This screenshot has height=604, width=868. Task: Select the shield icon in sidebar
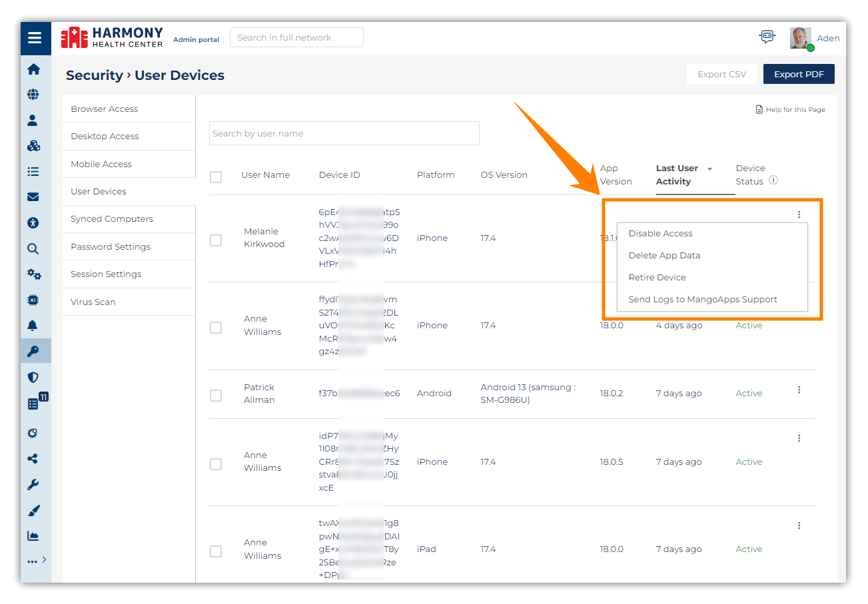pos(33,378)
